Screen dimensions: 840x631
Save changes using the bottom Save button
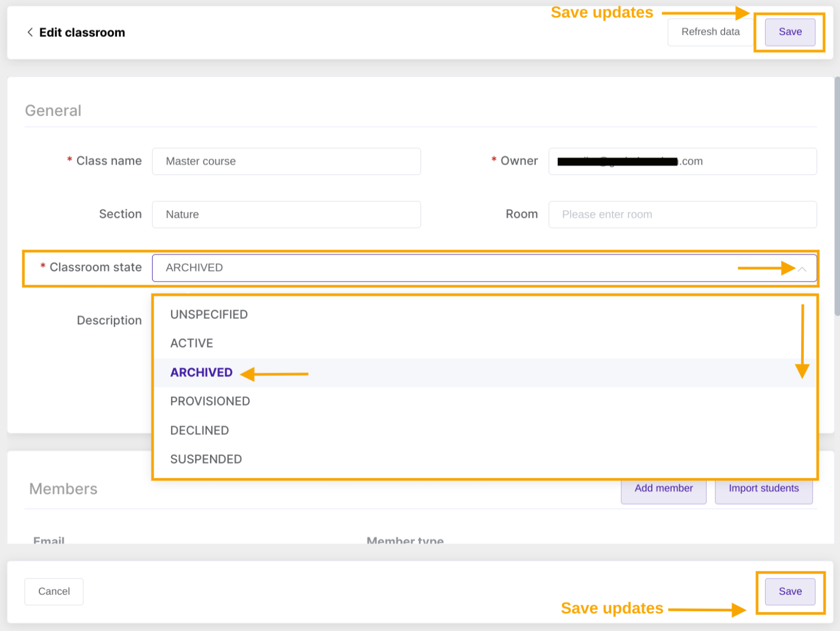(790, 592)
